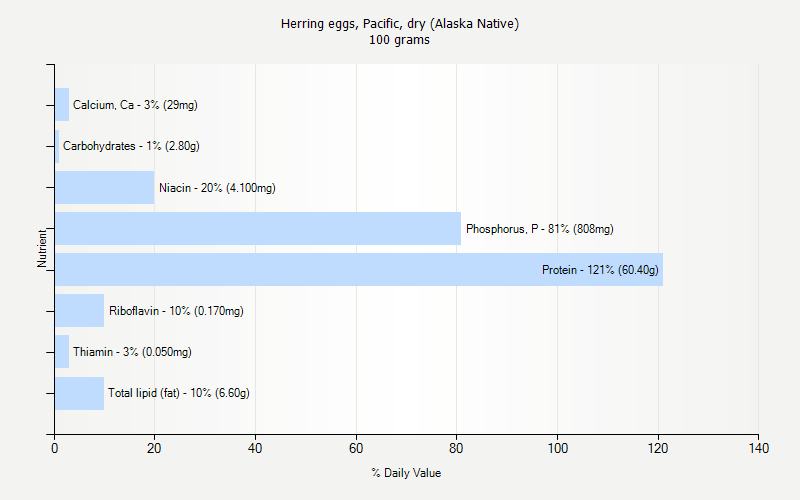
Task: Click the Protein bar in the chart
Action: click(x=300, y=270)
